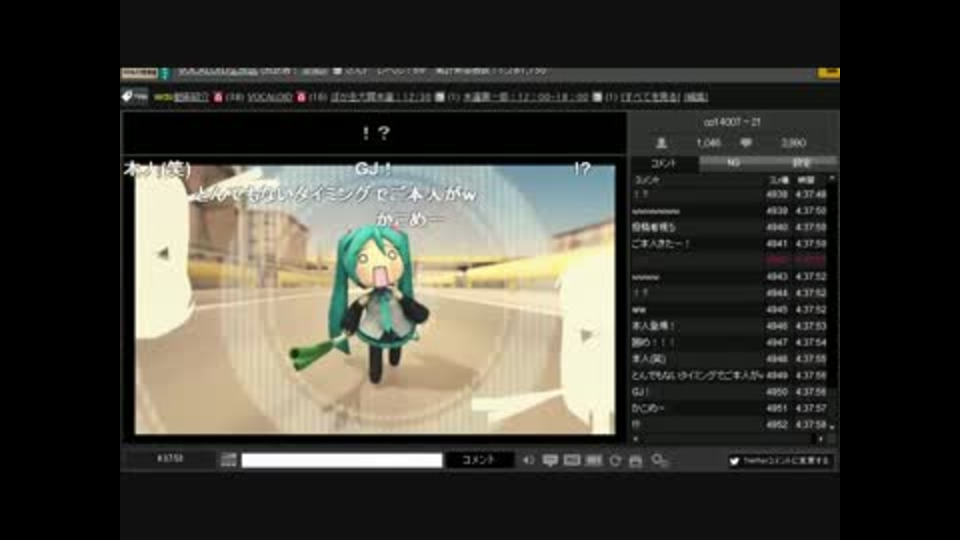Open the すべてを見る link
Image resolution: width=960 pixels, height=540 pixels.
(650, 97)
